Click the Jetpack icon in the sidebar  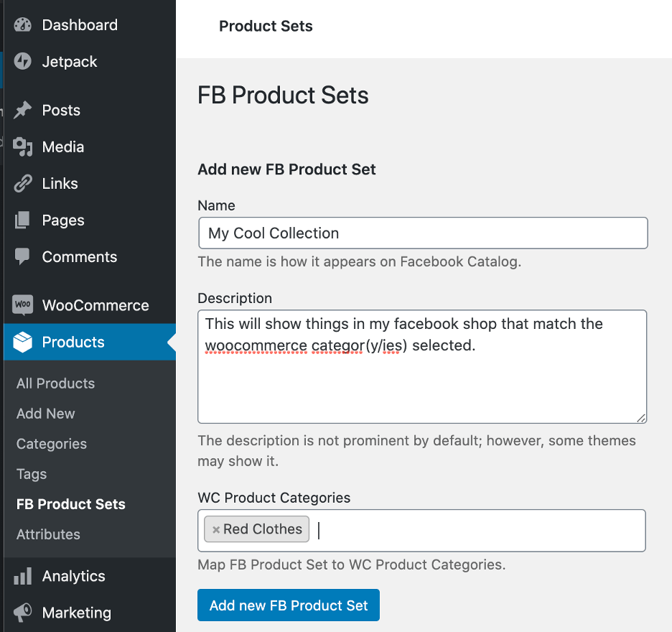[x=22, y=62]
